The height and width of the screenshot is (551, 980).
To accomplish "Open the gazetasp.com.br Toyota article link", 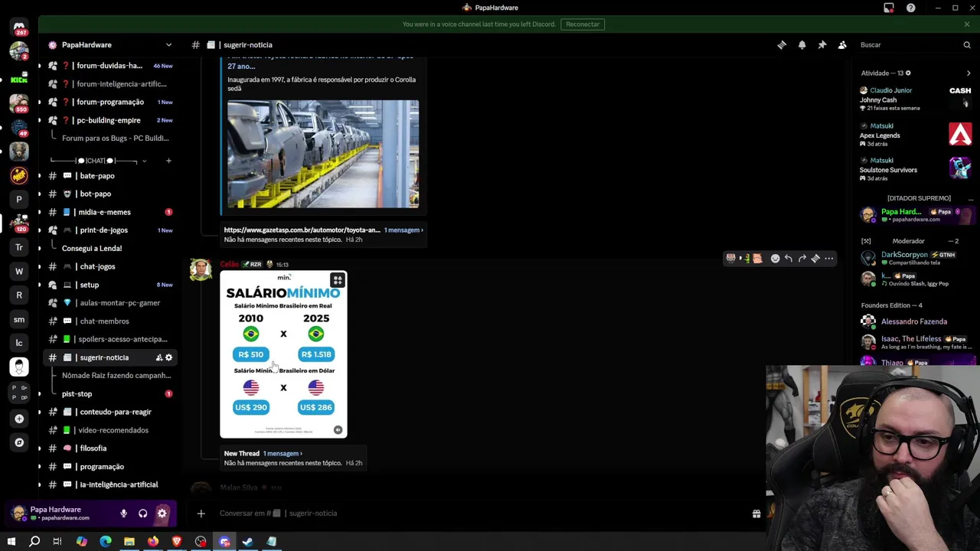I will pyautogui.click(x=302, y=230).
